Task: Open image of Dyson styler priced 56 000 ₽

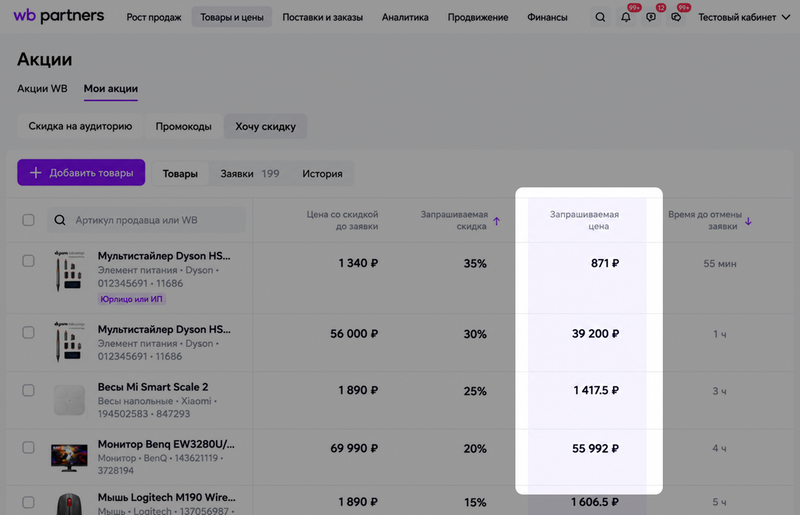Action: [x=69, y=341]
